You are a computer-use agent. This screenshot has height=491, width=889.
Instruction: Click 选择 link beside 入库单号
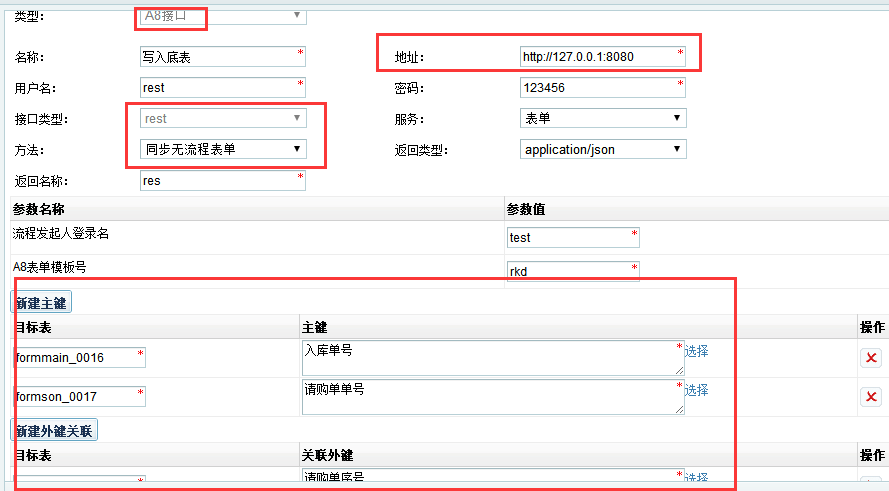pyautogui.click(x=697, y=352)
